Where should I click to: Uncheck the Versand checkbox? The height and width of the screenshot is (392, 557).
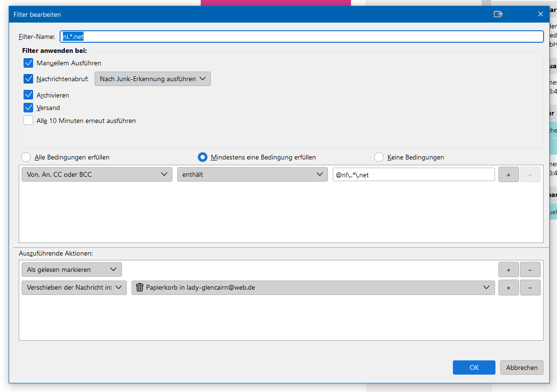pos(28,108)
